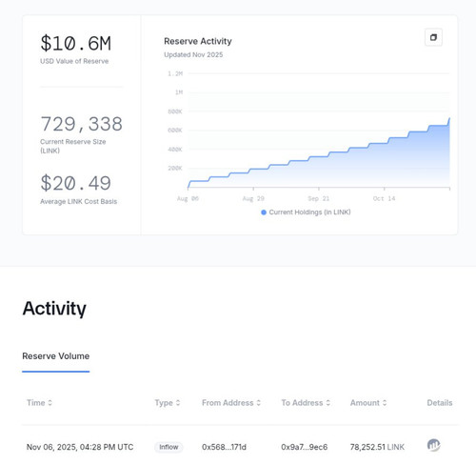Click the $20.49 average cost basis

(76, 183)
